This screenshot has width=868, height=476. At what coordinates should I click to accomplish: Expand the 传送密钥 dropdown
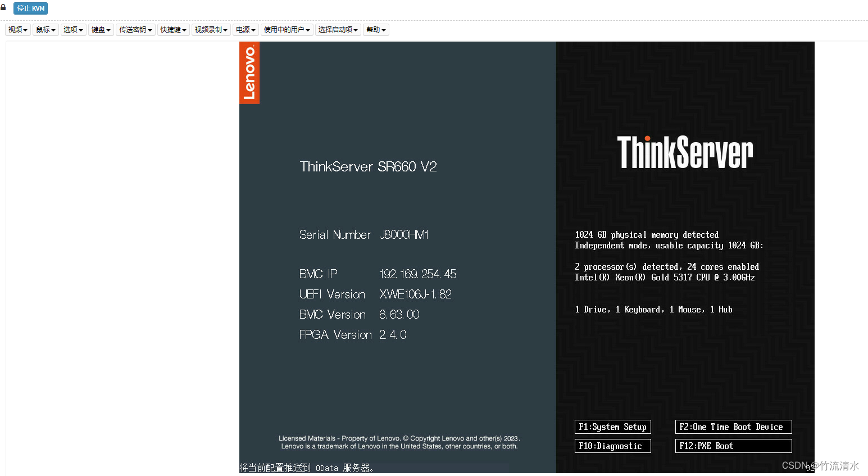coord(135,30)
